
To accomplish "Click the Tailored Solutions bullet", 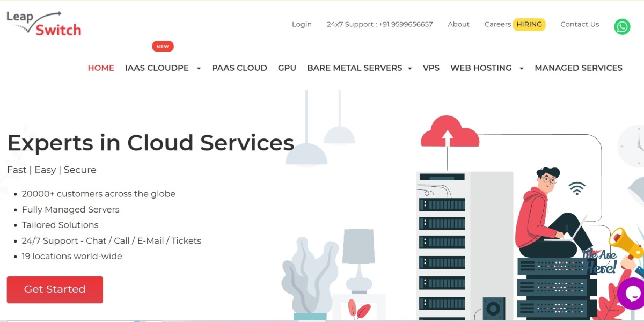I will pyautogui.click(x=60, y=225).
